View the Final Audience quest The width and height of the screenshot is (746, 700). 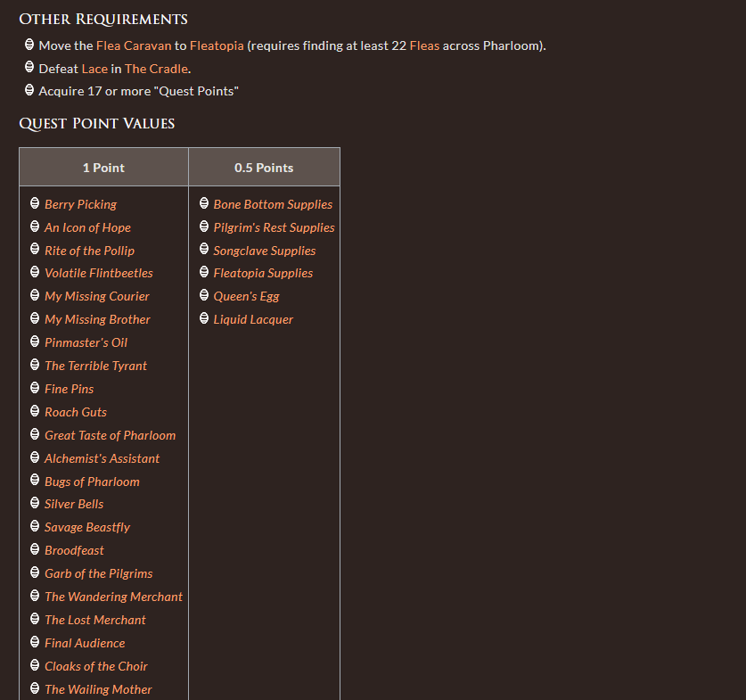[85, 643]
